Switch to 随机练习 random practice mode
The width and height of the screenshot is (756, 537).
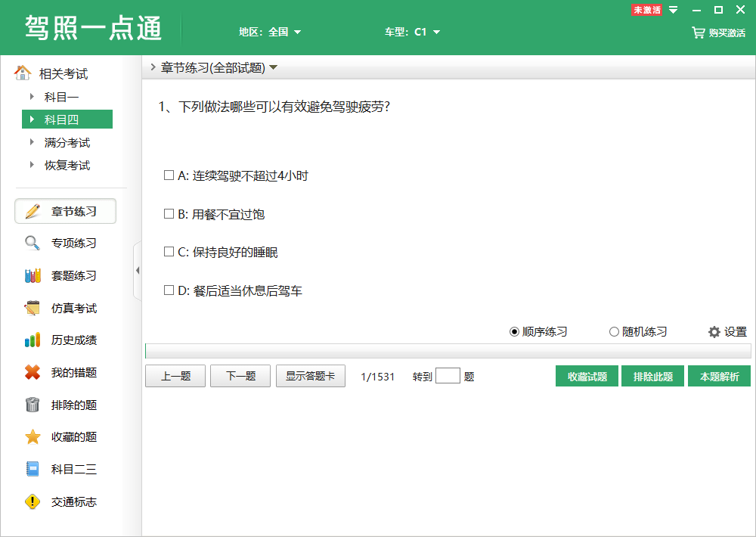(x=615, y=331)
